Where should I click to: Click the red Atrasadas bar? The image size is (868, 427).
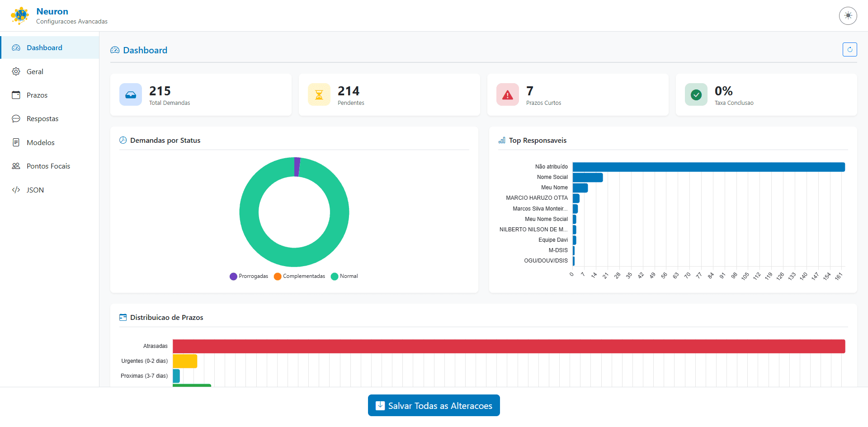click(509, 347)
